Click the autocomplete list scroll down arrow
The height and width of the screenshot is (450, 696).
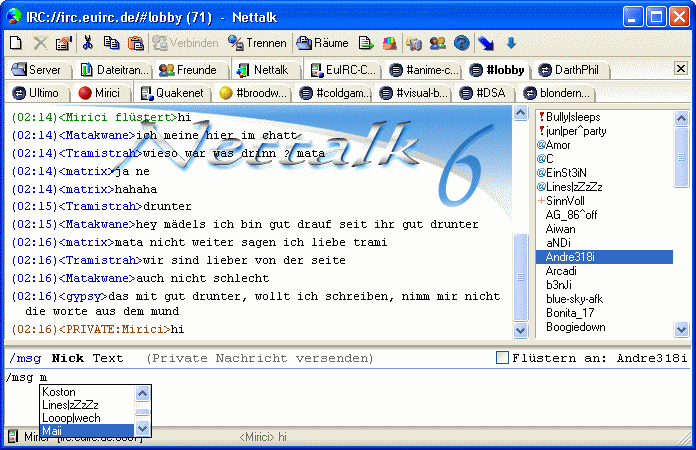tap(142, 429)
